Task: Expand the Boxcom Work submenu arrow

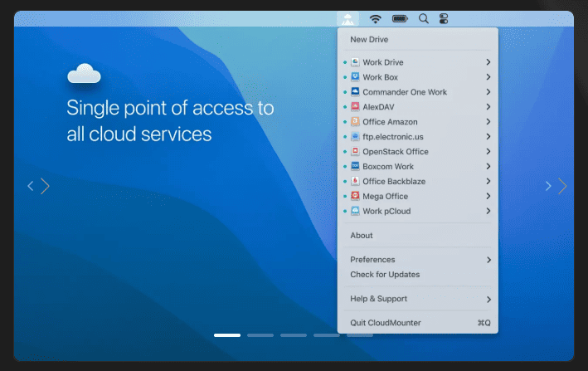Action: (488, 166)
